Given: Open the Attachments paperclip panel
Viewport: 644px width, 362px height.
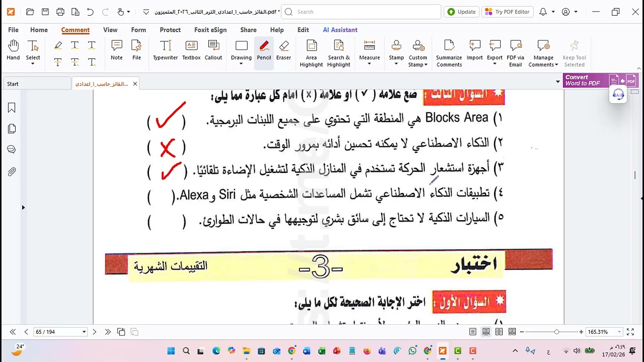Looking at the screenshot, I should coord(12,172).
